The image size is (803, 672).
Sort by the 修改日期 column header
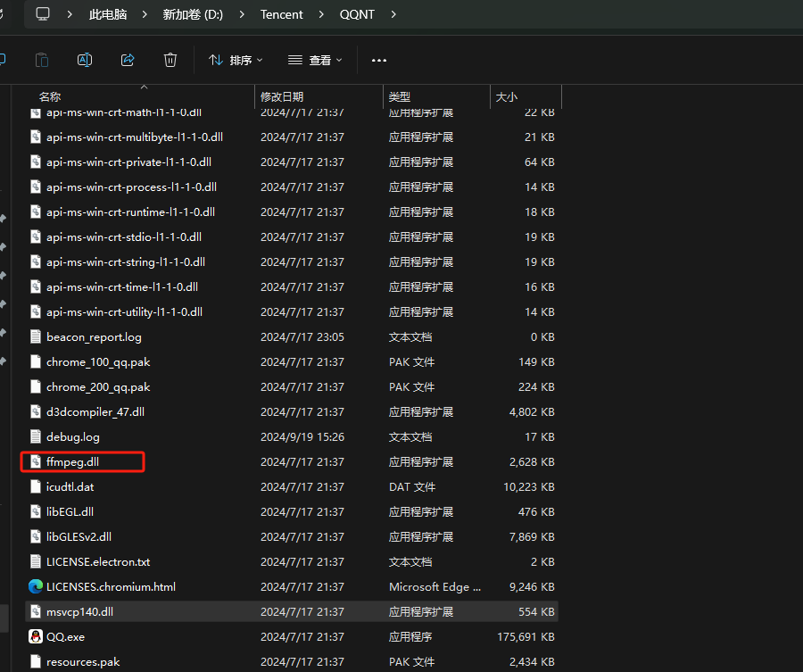pyautogui.click(x=282, y=96)
